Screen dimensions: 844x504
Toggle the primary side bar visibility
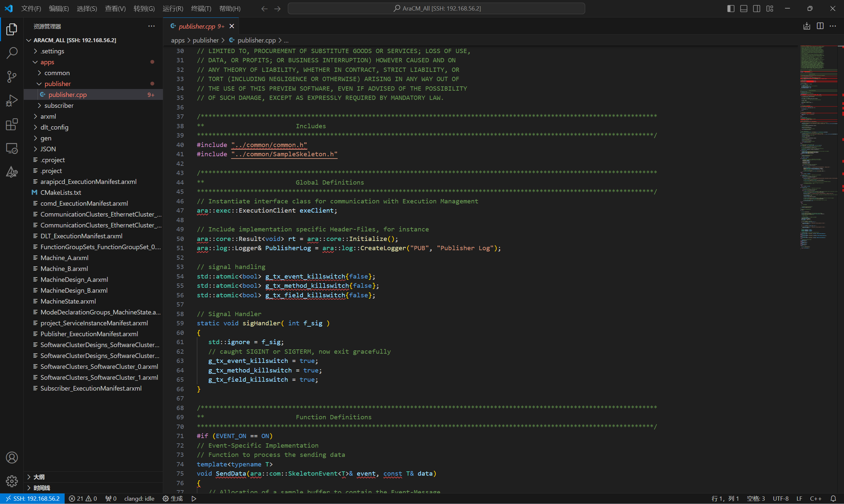point(731,9)
